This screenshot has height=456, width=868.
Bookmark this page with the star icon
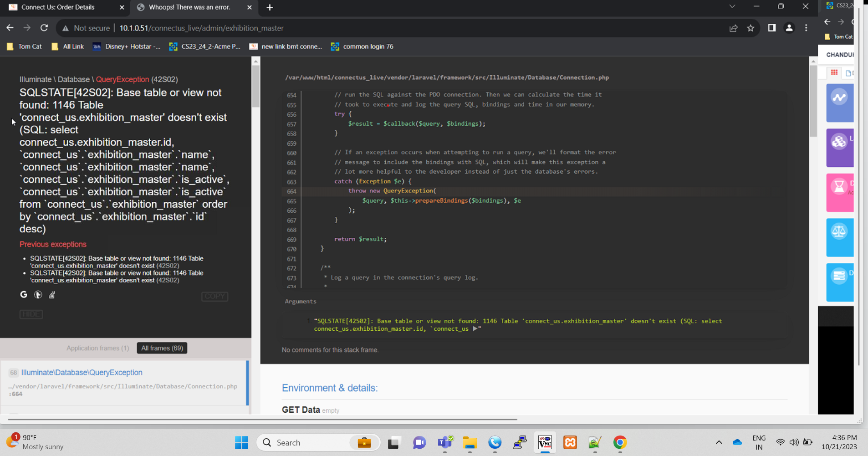751,28
